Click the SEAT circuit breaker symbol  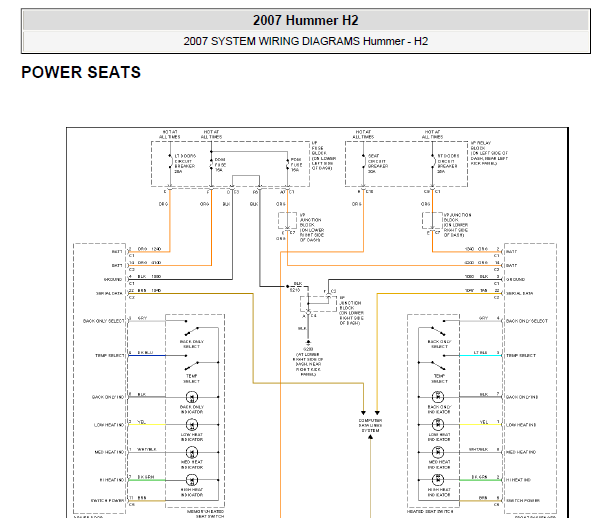364,161
